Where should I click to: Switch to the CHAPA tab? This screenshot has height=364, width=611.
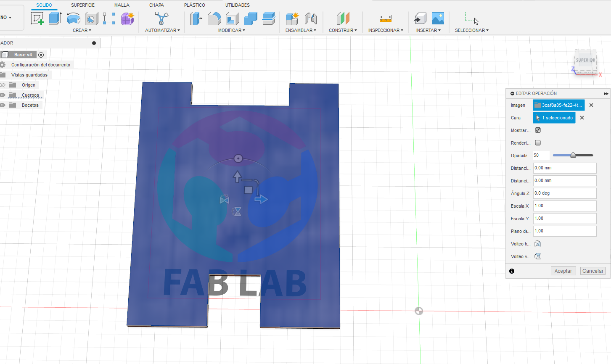157,5
